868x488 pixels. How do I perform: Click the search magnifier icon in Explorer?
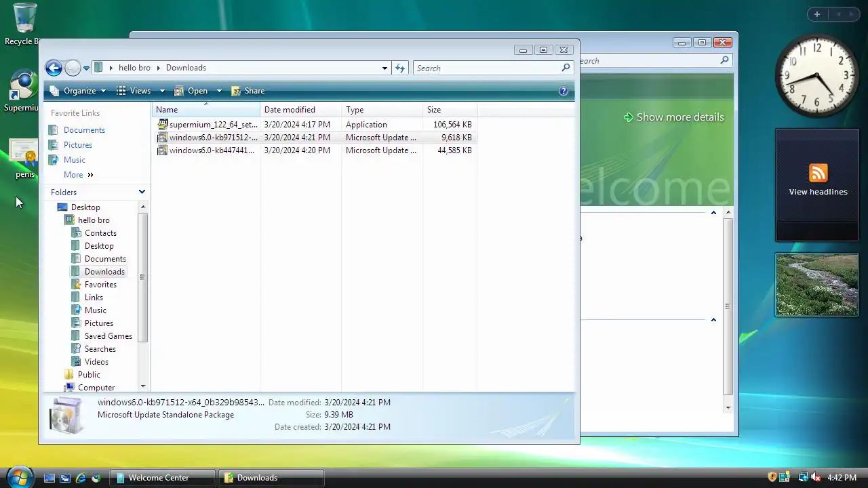click(566, 68)
